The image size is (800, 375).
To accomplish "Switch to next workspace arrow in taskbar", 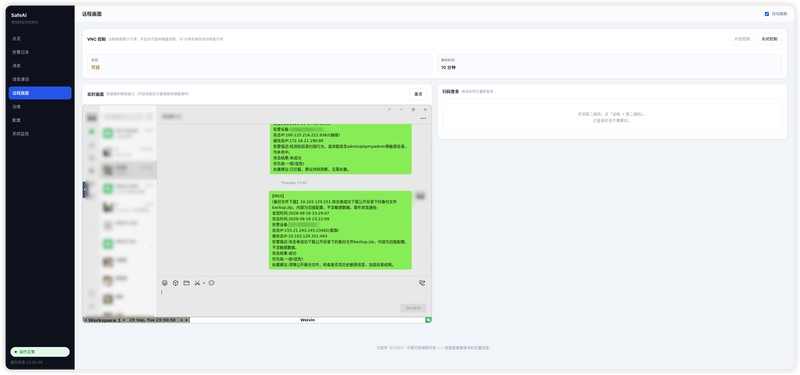I will 123,320.
